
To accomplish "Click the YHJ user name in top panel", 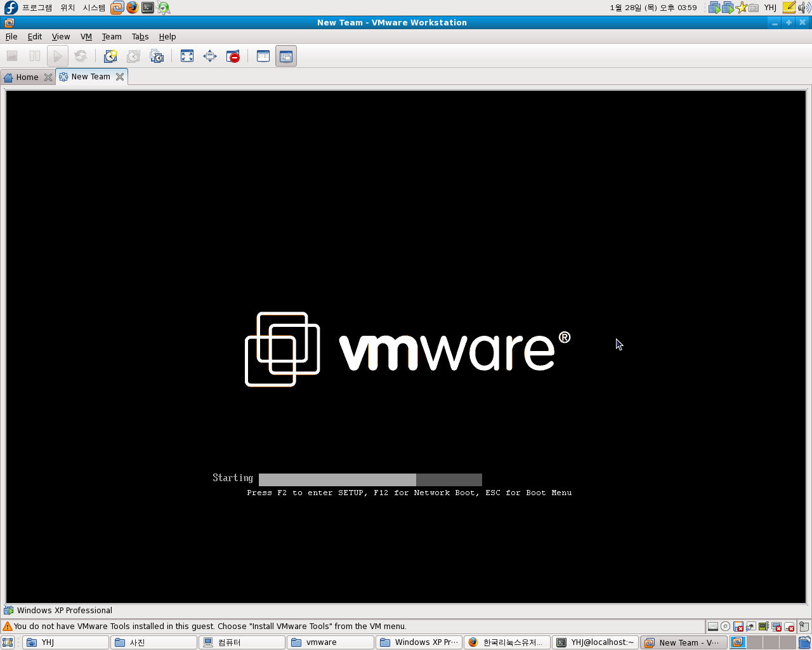I will (x=770, y=8).
